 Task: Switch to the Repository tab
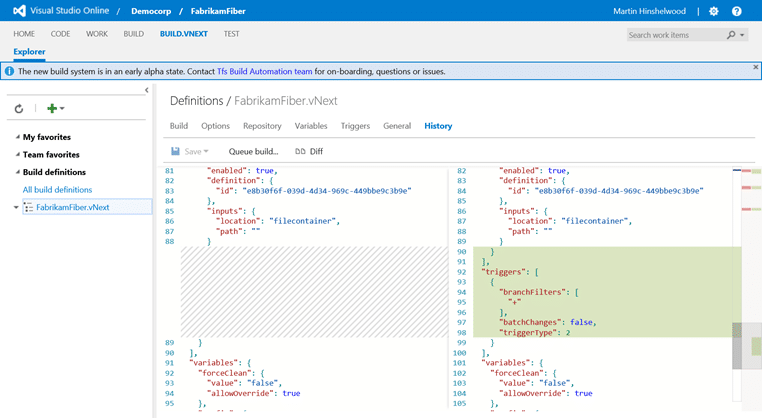point(262,126)
